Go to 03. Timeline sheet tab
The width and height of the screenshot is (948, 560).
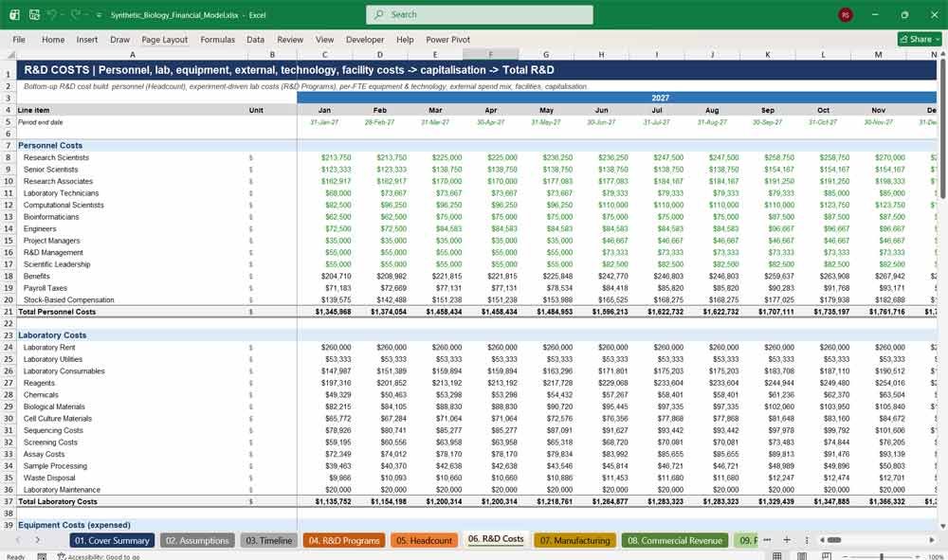(x=269, y=540)
